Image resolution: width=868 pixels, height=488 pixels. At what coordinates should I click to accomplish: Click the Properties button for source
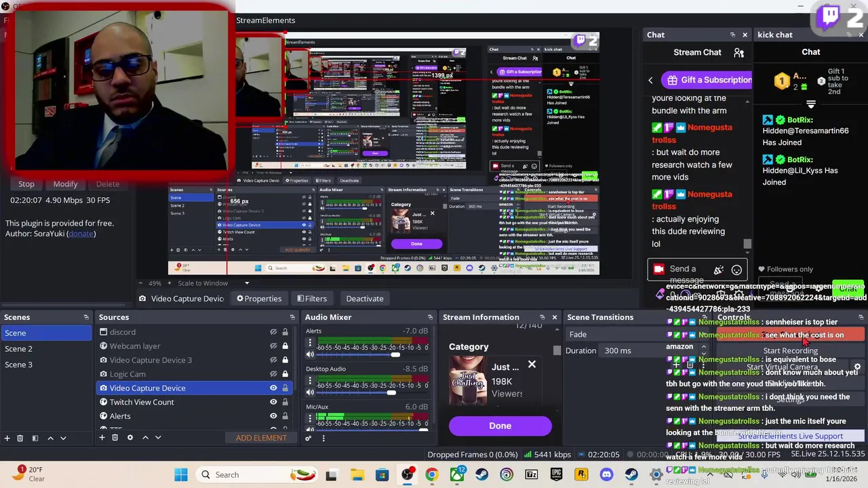(259, 298)
